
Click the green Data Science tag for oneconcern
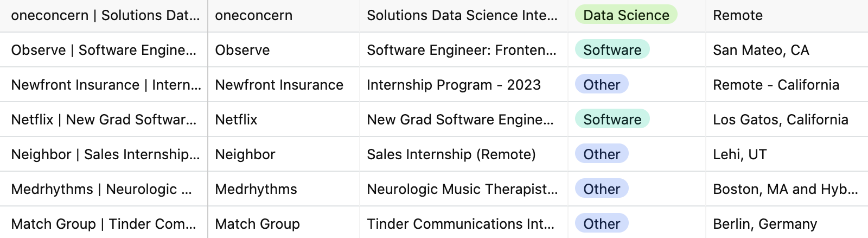[x=626, y=15]
